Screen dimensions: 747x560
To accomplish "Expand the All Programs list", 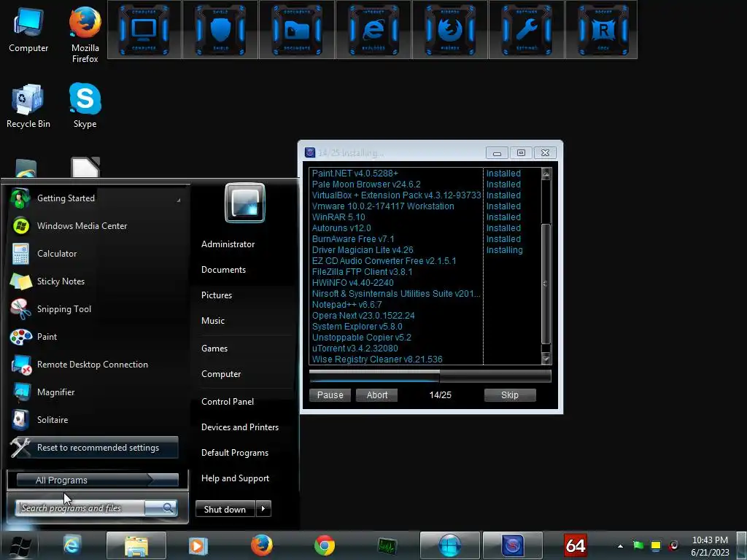I will (98, 480).
